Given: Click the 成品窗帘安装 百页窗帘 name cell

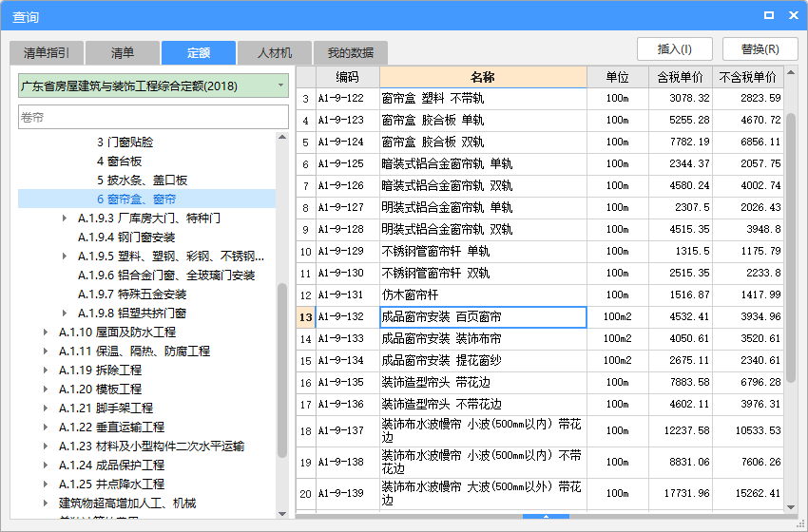Looking at the screenshot, I should point(483,317).
